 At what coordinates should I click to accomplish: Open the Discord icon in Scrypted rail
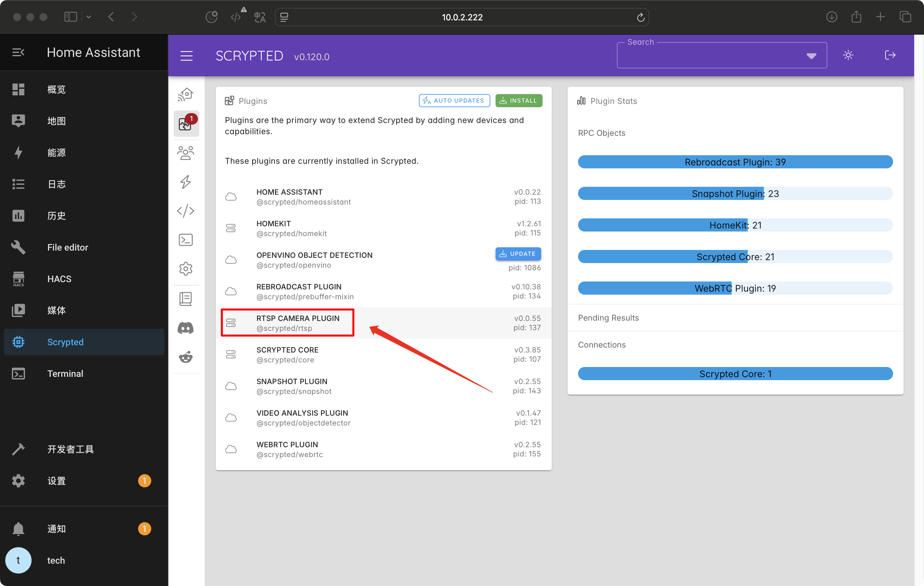(186, 328)
